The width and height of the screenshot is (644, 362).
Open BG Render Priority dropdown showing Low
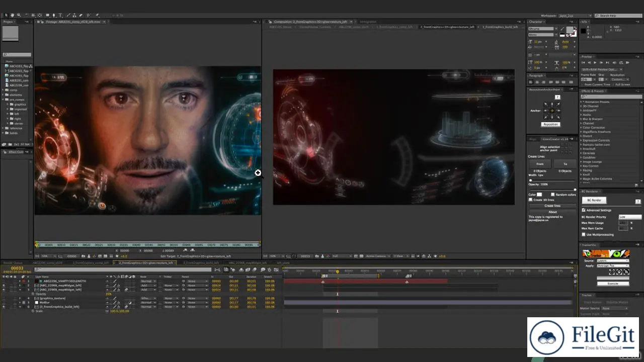630,217
